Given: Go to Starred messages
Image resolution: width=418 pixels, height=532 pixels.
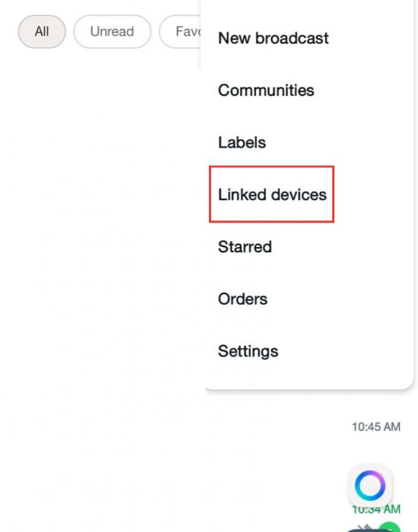Looking at the screenshot, I should pyautogui.click(x=245, y=247).
